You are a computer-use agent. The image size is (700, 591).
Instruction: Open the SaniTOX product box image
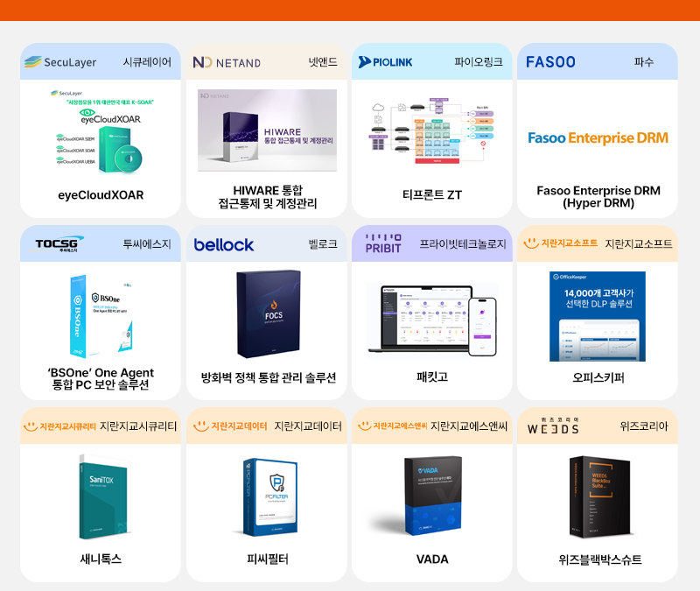(103, 496)
